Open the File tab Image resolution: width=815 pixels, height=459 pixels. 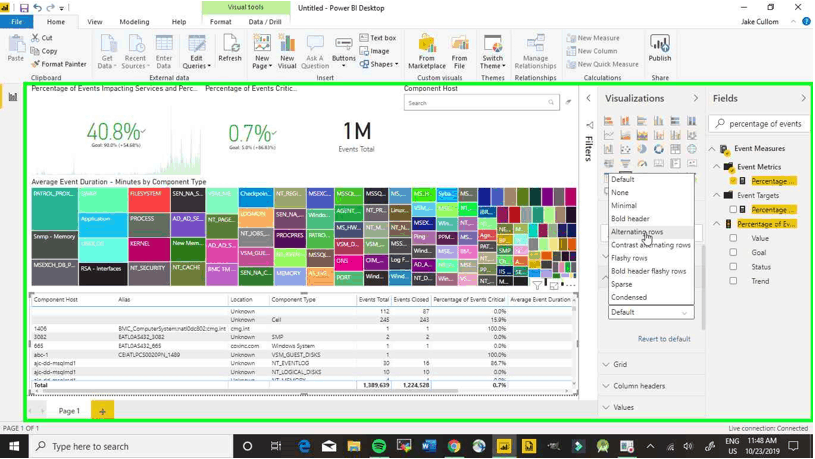pyautogui.click(x=17, y=22)
